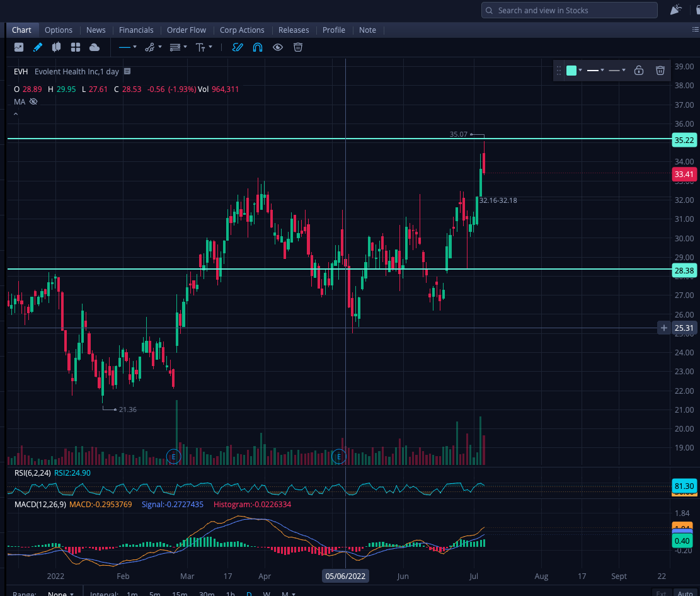The image size is (700, 596).
Task: Open the note icon beside Evolent Health
Action: coord(127,71)
